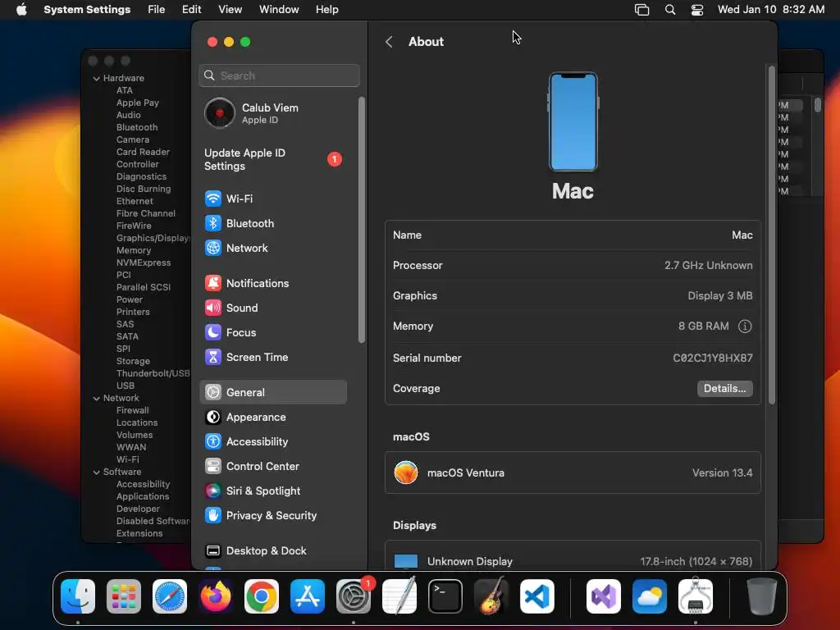
Task: Click the memory info icon
Action: click(x=745, y=326)
